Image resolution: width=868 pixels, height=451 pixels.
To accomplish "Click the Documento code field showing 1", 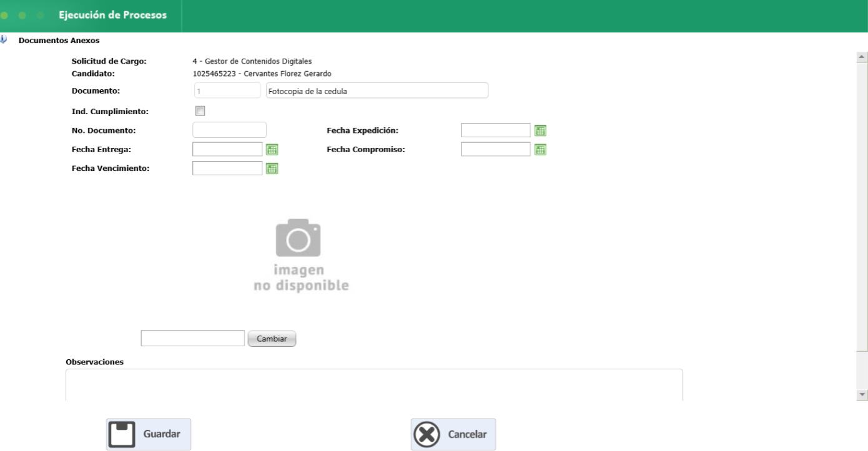I will point(227,91).
